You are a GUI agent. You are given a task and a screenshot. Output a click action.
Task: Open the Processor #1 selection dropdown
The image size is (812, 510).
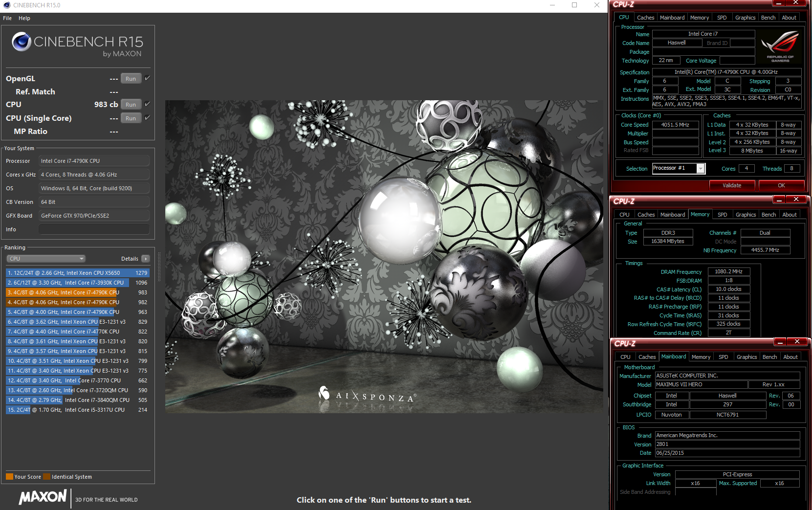click(x=701, y=169)
